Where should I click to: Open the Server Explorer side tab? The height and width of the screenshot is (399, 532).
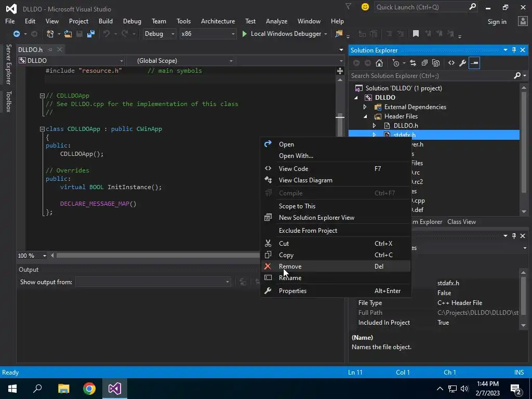[8, 64]
